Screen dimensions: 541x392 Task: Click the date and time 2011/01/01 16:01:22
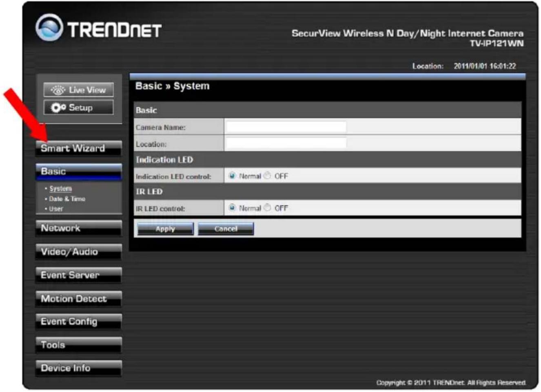click(485, 66)
